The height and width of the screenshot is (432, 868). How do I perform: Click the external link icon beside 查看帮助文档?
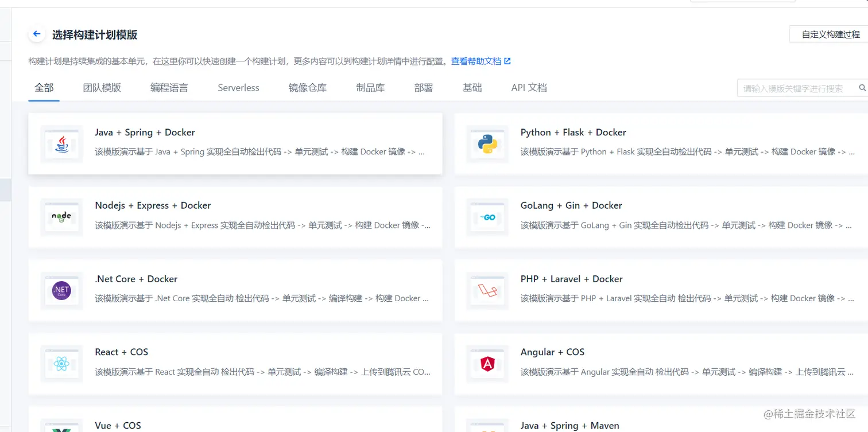pos(507,61)
